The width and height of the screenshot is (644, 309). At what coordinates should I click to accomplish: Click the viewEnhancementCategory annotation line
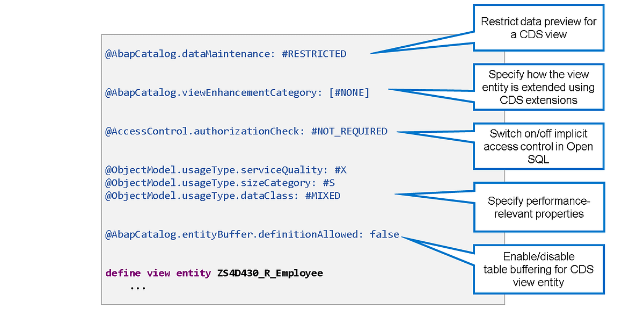[x=237, y=92]
